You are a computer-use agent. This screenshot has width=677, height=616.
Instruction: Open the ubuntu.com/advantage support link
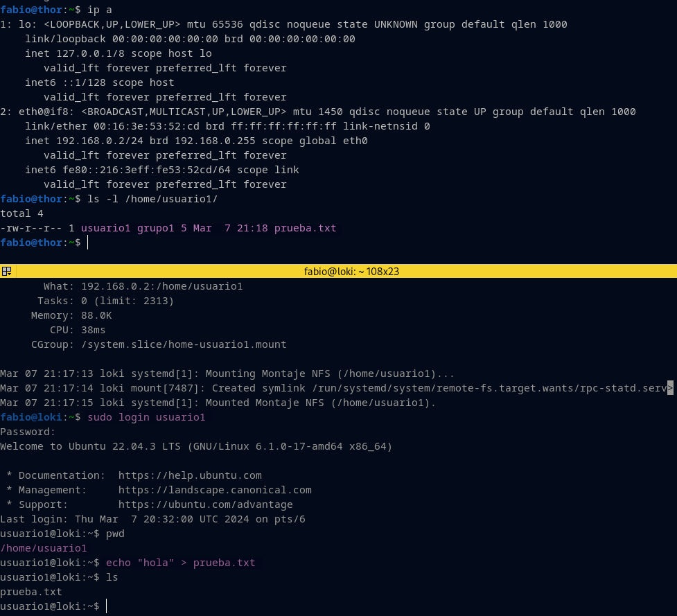[205, 504]
